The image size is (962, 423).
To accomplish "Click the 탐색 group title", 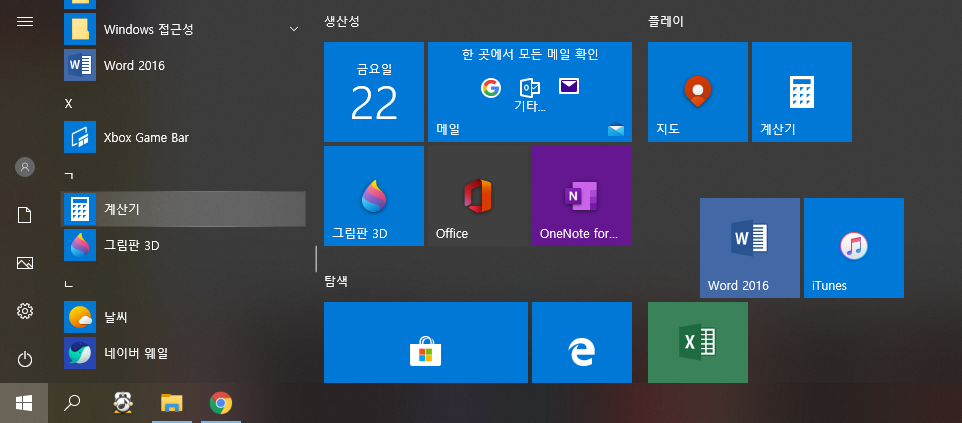I will click(336, 281).
